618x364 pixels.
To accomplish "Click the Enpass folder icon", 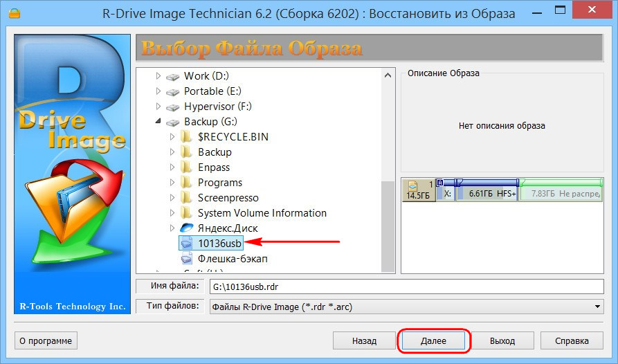I will 186,167.
